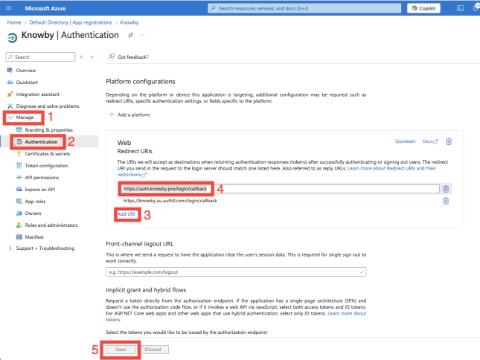Open Web platform Docs link
This screenshot has height=360, width=480.
click(x=430, y=141)
